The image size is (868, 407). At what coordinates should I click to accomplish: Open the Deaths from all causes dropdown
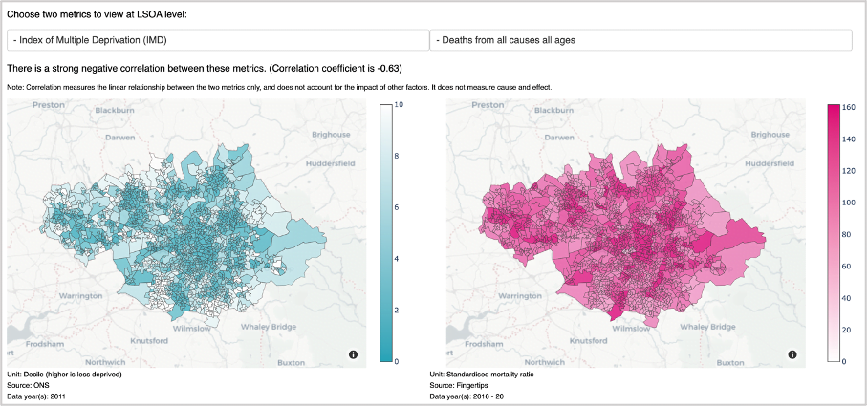pos(641,40)
